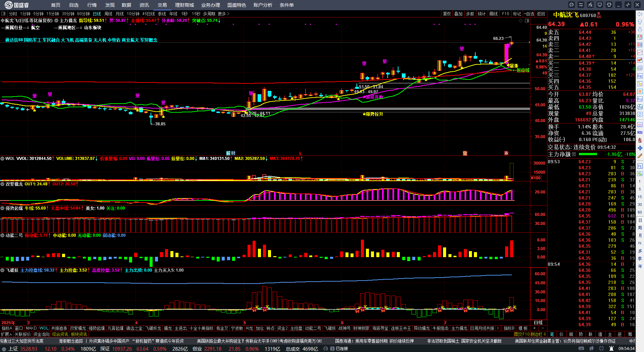Expand more indicator tabs with the right chevron

(x=498, y=328)
